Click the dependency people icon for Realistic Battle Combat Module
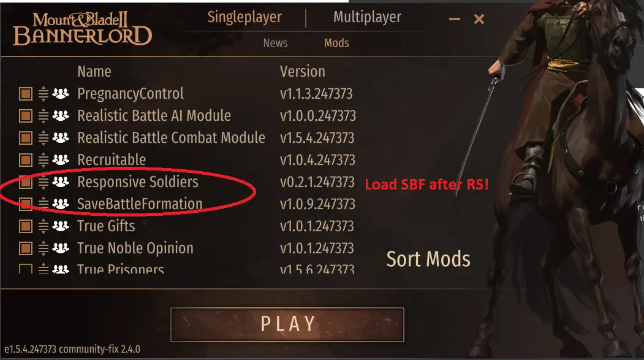The image size is (644, 360). (x=61, y=137)
